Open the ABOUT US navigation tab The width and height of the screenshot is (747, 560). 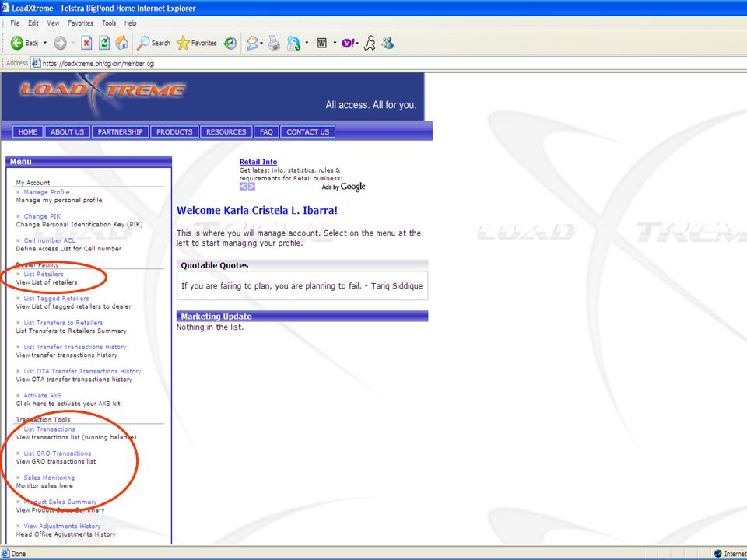click(67, 132)
